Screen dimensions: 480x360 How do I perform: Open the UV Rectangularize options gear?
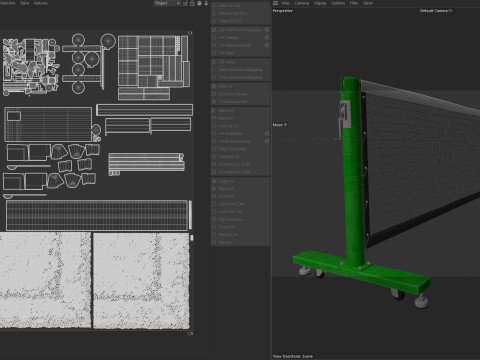[x=267, y=141]
